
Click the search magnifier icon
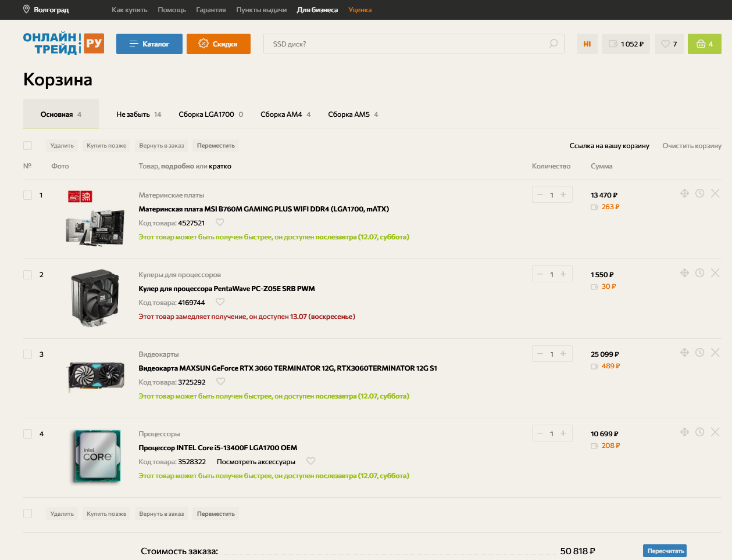coord(553,44)
